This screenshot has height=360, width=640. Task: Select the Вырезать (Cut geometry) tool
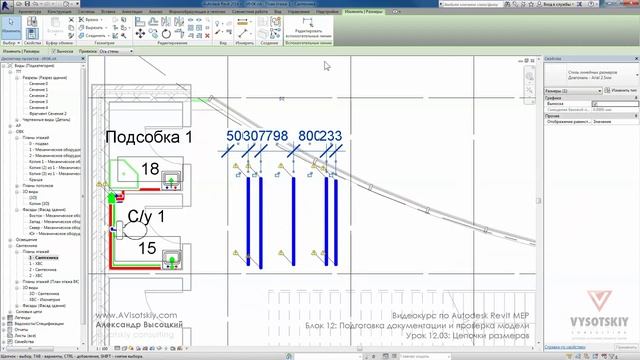tap(92, 28)
